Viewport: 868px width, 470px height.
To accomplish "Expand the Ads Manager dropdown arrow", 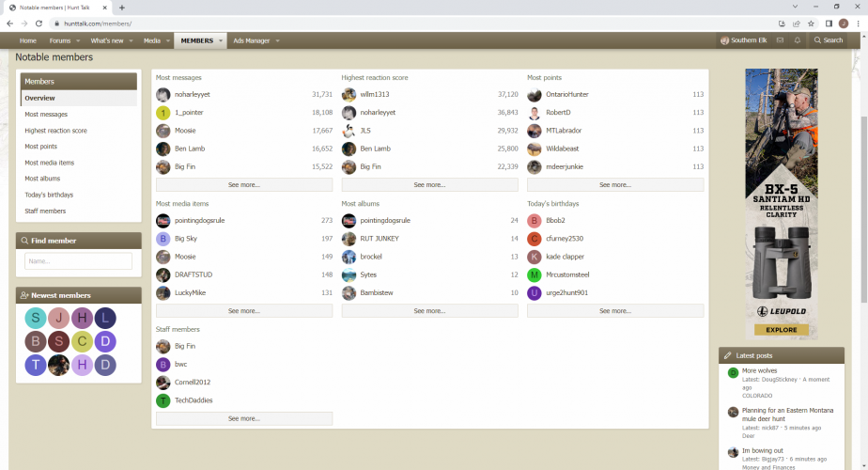I will (x=277, y=41).
